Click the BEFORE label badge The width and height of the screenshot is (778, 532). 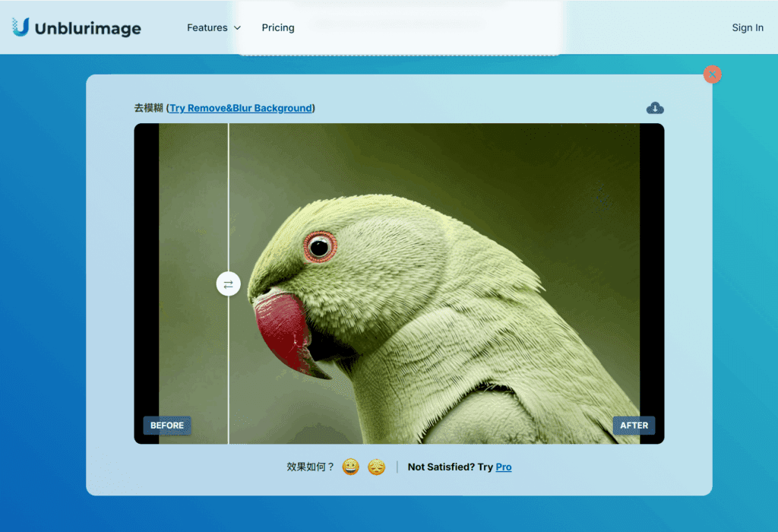point(167,426)
